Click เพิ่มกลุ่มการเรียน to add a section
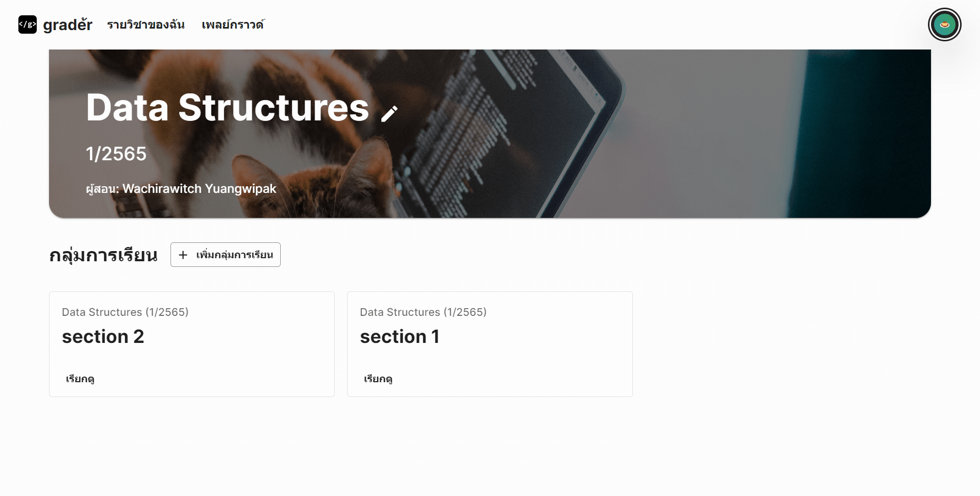This screenshot has width=980, height=496. coord(225,255)
